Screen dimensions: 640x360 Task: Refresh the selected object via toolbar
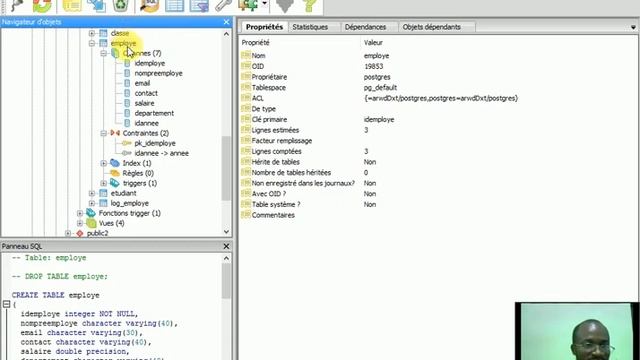pos(42,5)
